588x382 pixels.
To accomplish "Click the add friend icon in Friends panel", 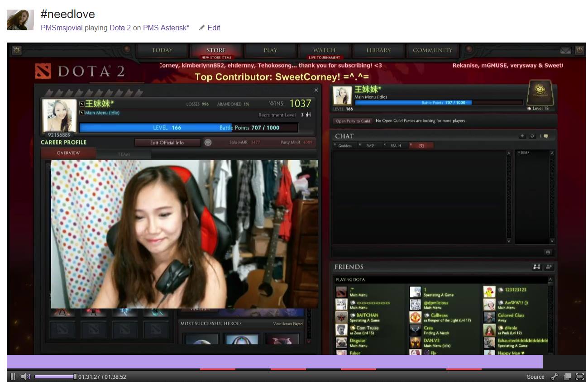I will click(x=549, y=267).
